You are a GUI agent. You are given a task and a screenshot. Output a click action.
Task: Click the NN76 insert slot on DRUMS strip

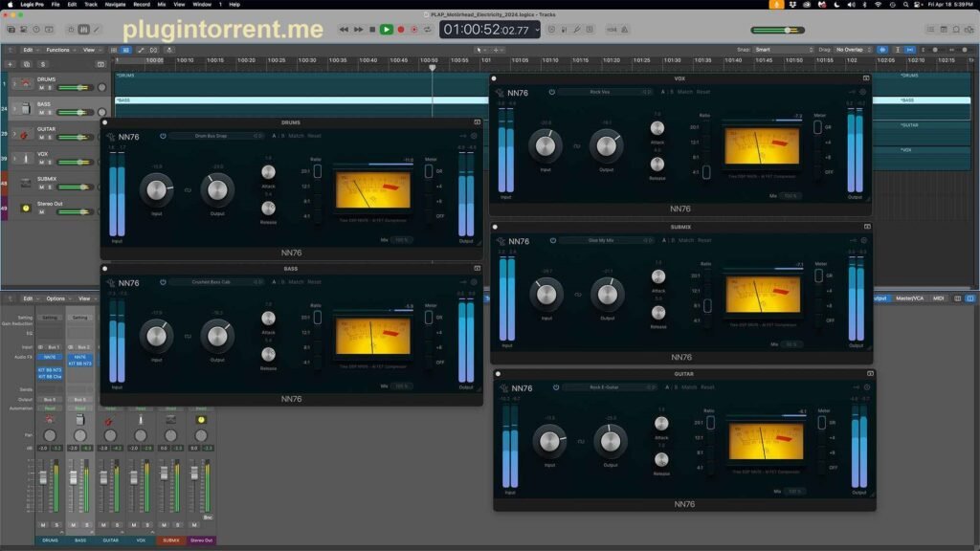(x=50, y=357)
